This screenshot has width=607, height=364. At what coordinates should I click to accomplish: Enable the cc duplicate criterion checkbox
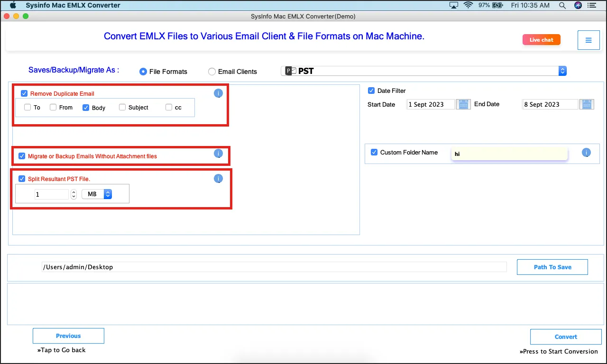pyautogui.click(x=169, y=108)
